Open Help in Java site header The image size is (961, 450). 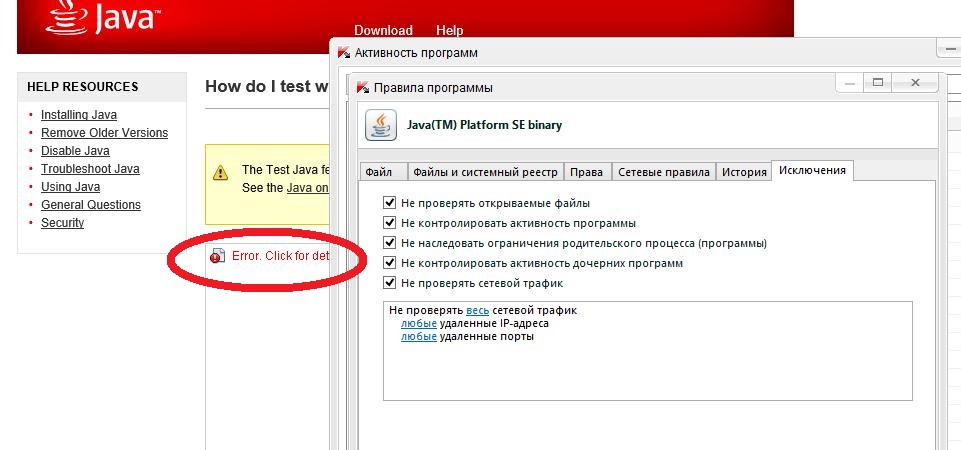pyautogui.click(x=449, y=30)
